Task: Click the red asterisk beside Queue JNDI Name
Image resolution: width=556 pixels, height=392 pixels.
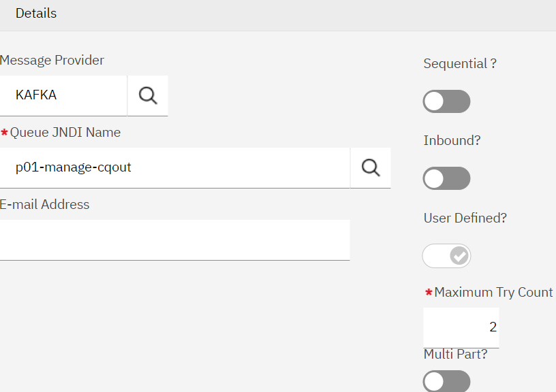Action: coord(4,133)
